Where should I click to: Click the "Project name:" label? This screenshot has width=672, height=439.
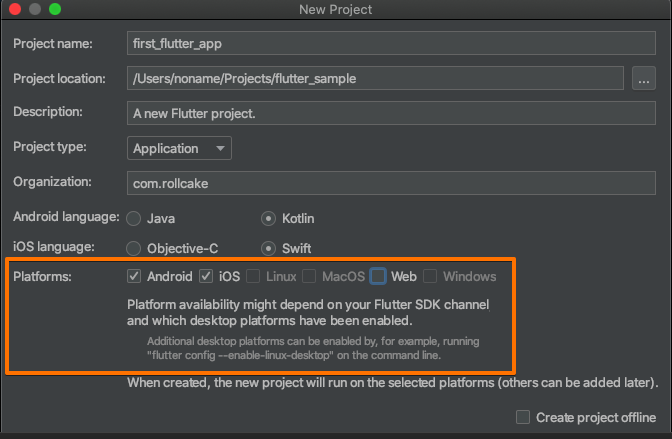[x=53, y=43]
